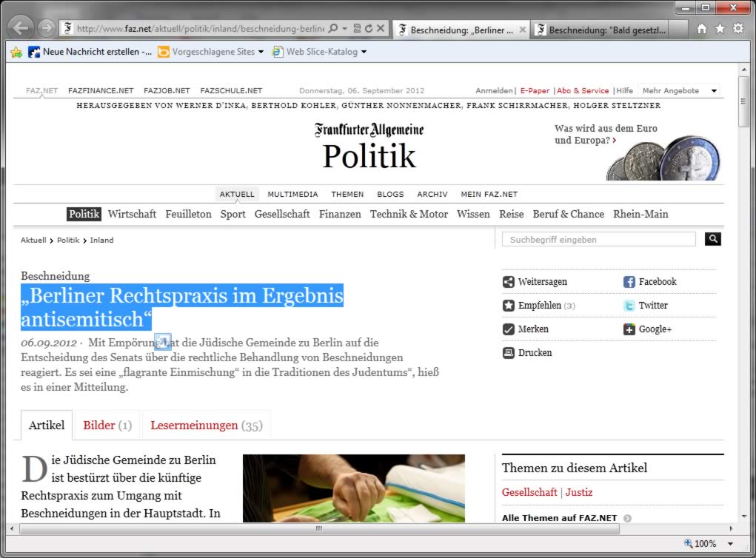Viewport: 756px width, 558px height.
Task: Click the Google+ icon
Action: [629, 329]
